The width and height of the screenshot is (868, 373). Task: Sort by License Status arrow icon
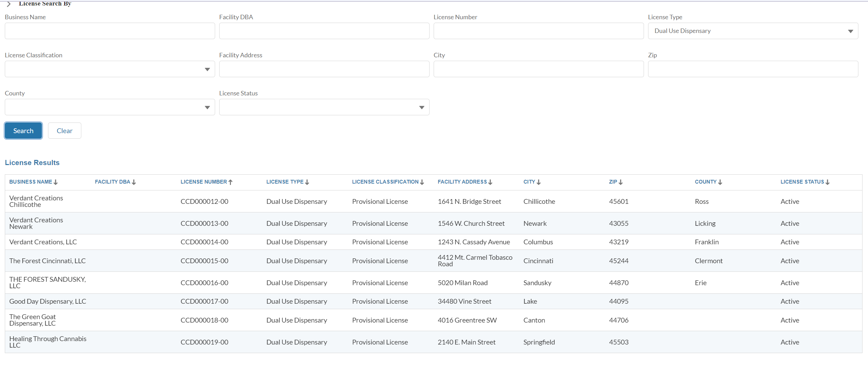828,182
